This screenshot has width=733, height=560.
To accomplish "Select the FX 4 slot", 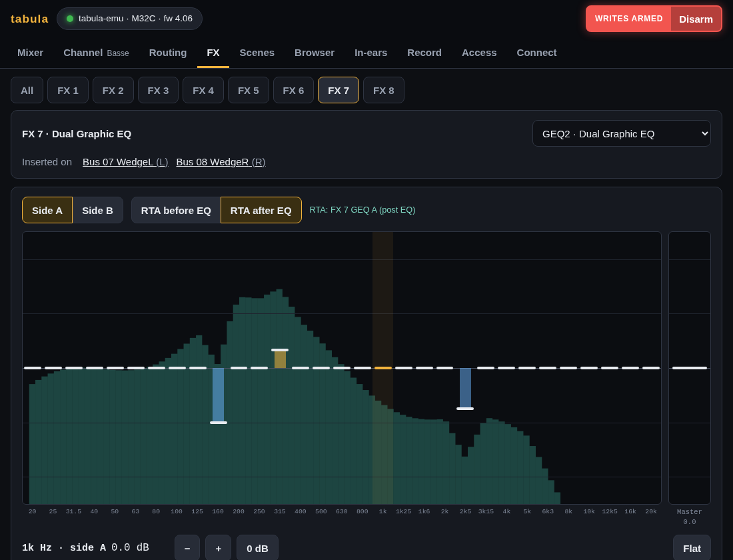I will (x=203, y=90).
